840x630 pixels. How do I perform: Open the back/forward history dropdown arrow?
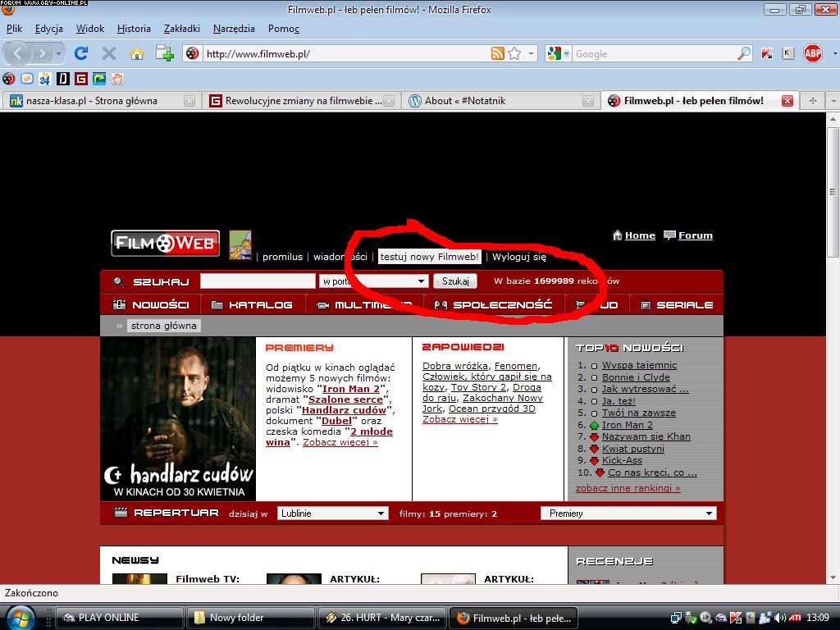[x=58, y=53]
